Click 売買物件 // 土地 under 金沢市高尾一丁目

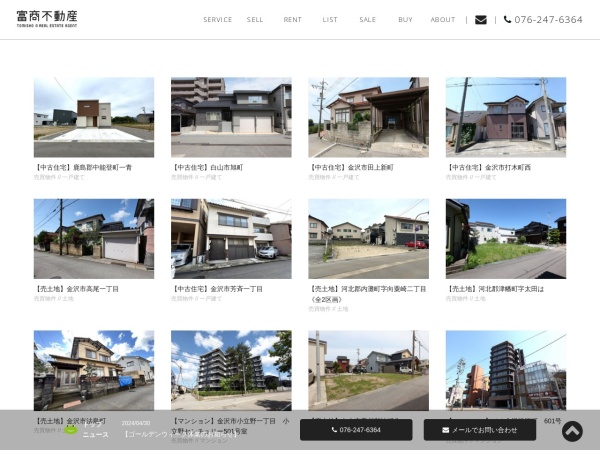pyautogui.click(x=54, y=298)
